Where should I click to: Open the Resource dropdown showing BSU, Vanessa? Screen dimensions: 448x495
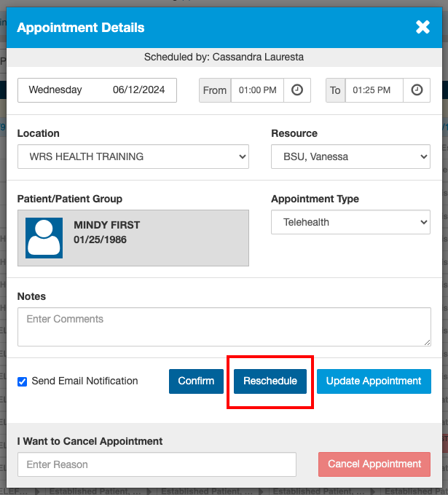click(350, 157)
